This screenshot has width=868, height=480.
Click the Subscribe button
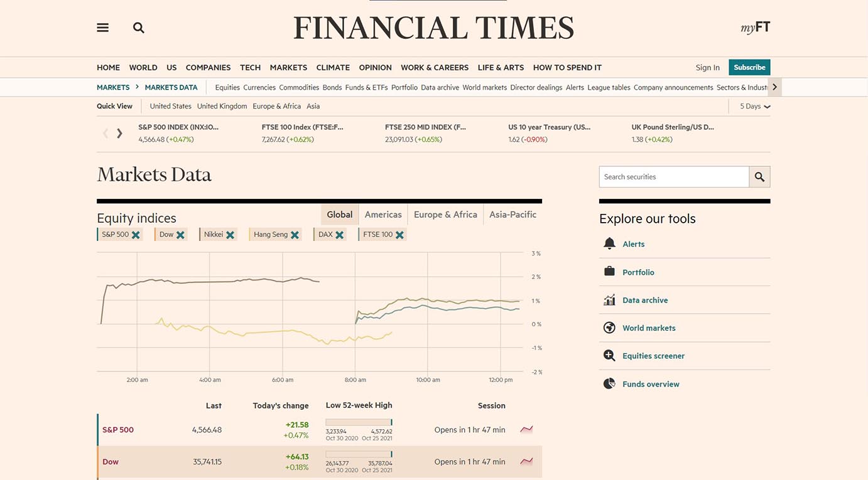click(749, 67)
